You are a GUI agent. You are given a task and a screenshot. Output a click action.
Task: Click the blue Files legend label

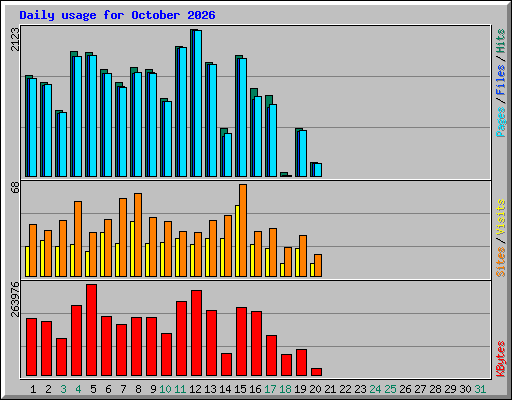coord(501,80)
